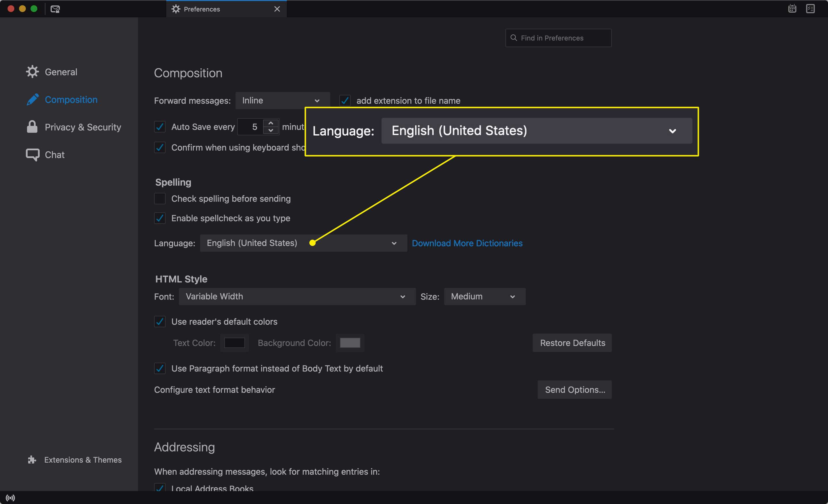The height and width of the screenshot is (504, 828).
Task: Open the Forward messages dropdown
Action: click(x=283, y=100)
